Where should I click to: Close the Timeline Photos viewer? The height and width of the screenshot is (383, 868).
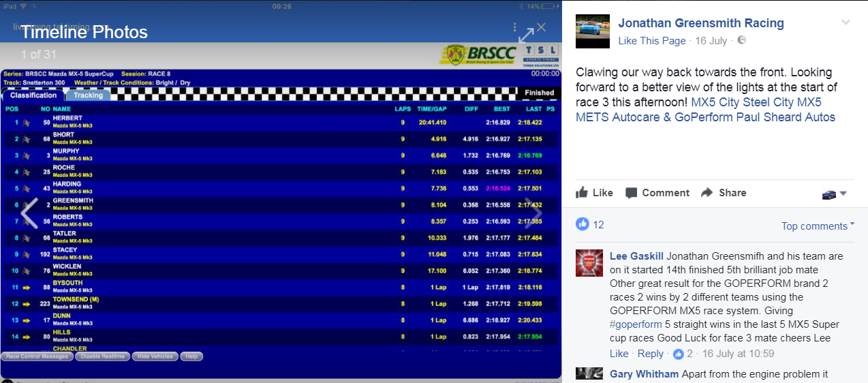[541, 27]
